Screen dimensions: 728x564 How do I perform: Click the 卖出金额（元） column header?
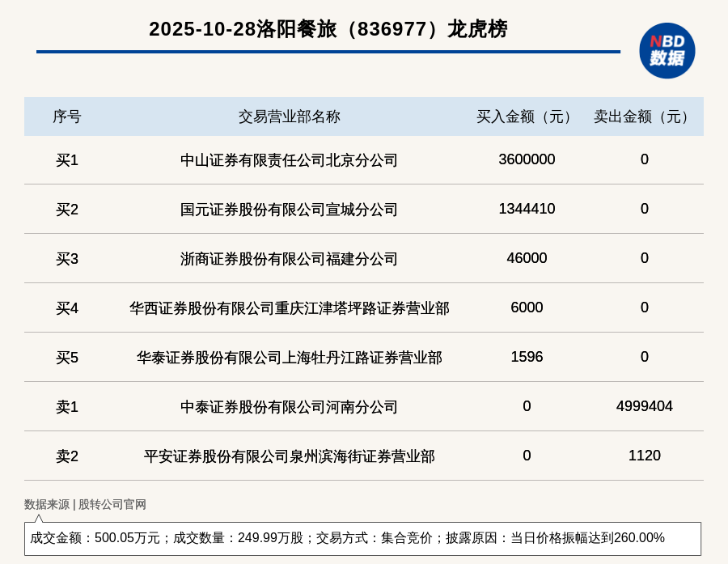coord(644,117)
